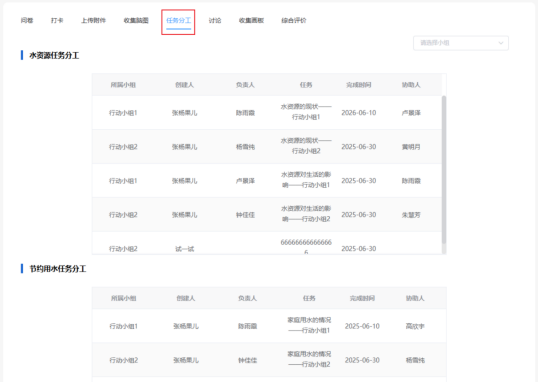Click 完成时间 header in 水资源 table
538x382 pixels.
(x=359, y=85)
